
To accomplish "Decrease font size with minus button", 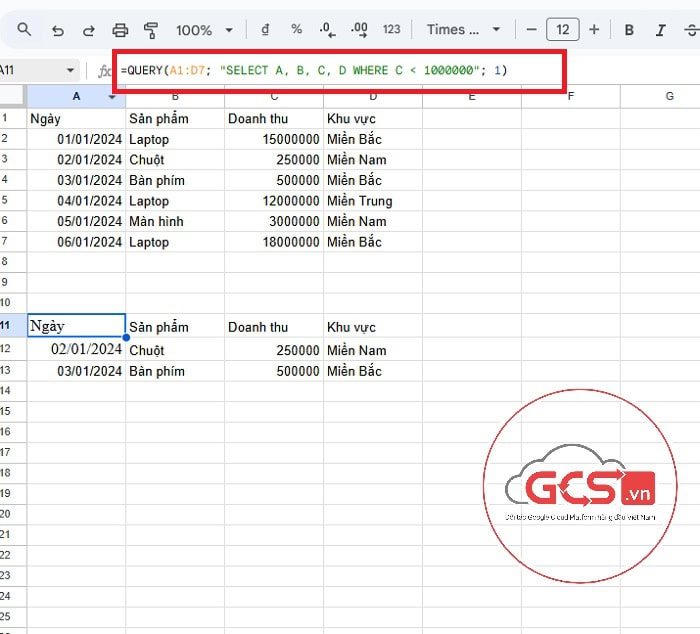I will tap(532, 30).
